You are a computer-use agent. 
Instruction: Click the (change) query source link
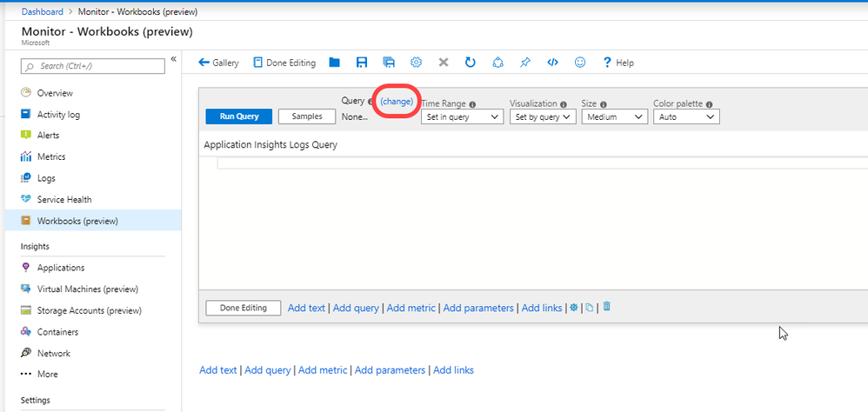397,102
